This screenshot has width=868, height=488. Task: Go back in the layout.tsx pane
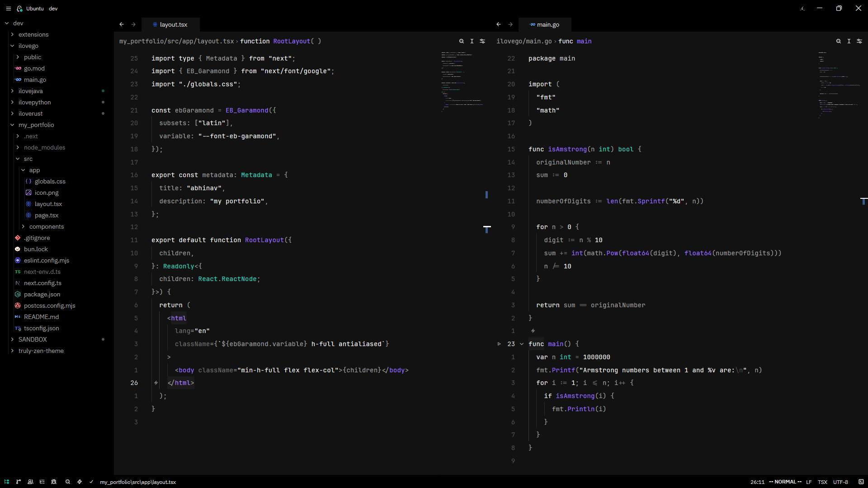click(122, 24)
